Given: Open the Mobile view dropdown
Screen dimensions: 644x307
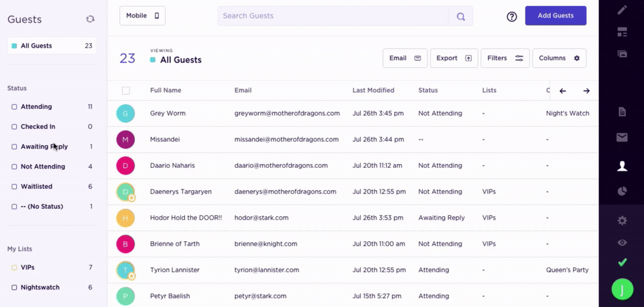Looking at the screenshot, I should click(x=142, y=15).
